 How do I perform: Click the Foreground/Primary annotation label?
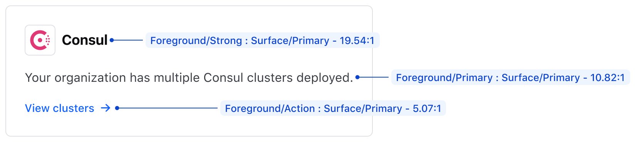(510, 77)
